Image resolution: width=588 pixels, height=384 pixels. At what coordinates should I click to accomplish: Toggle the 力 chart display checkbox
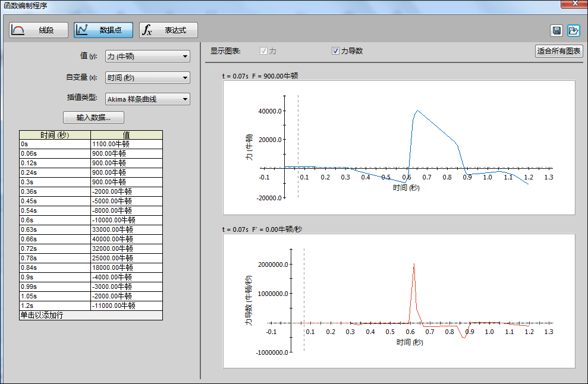[263, 51]
